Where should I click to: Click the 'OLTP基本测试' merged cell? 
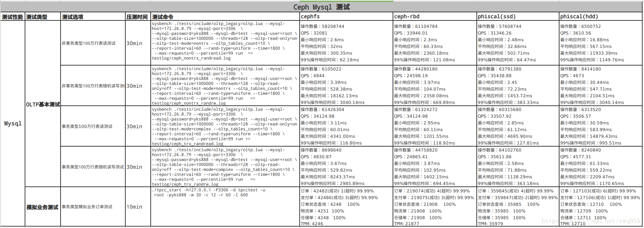pyautogui.click(x=43, y=104)
